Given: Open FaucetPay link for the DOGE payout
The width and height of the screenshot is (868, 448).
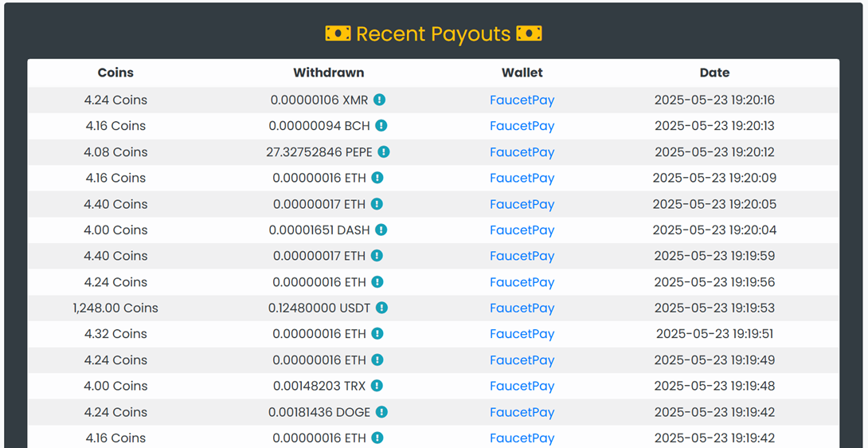Looking at the screenshot, I should coord(522,412).
